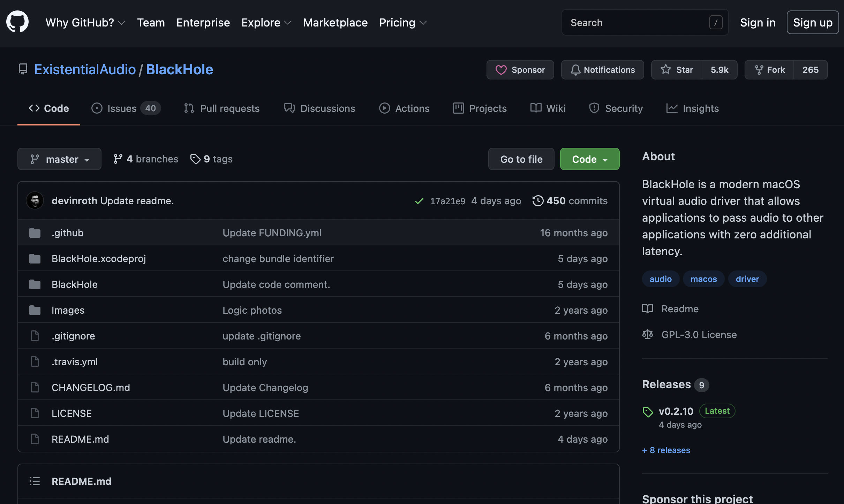Open the Sign in link

[x=758, y=22]
